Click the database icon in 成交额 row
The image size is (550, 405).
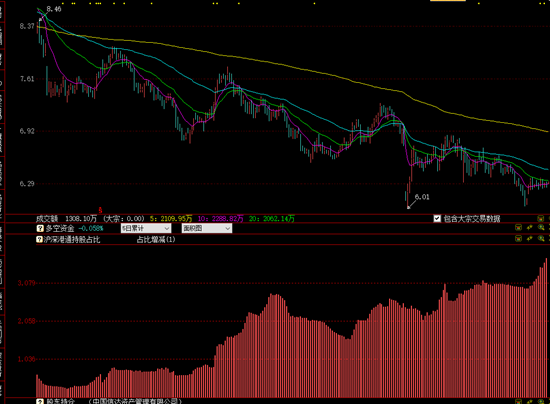pyautogui.click(x=541, y=218)
